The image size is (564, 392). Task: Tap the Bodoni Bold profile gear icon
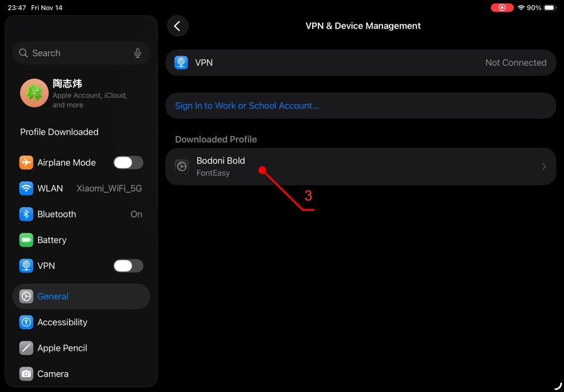[x=182, y=166]
